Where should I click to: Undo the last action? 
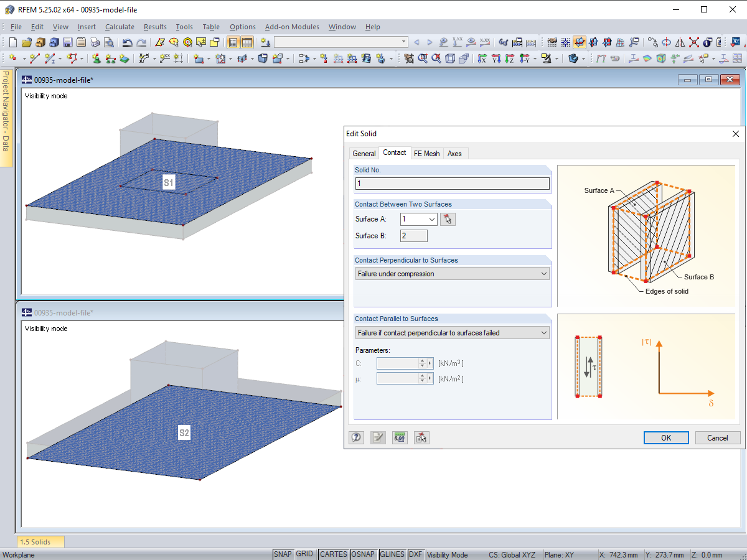(128, 42)
